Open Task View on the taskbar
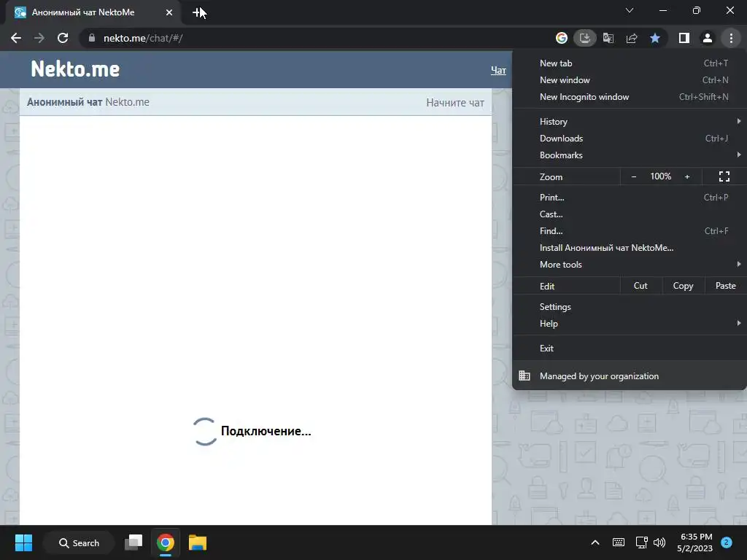The image size is (747, 560). (133, 542)
